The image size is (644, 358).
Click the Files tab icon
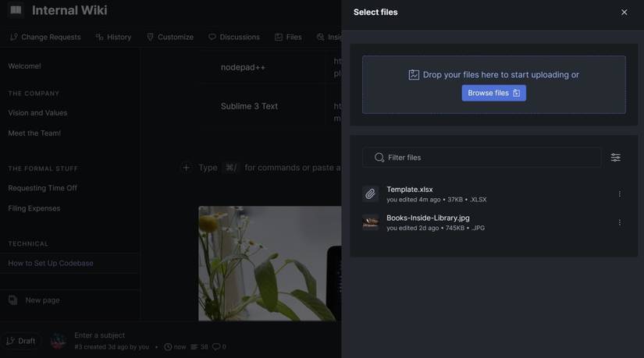pos(279,37)
